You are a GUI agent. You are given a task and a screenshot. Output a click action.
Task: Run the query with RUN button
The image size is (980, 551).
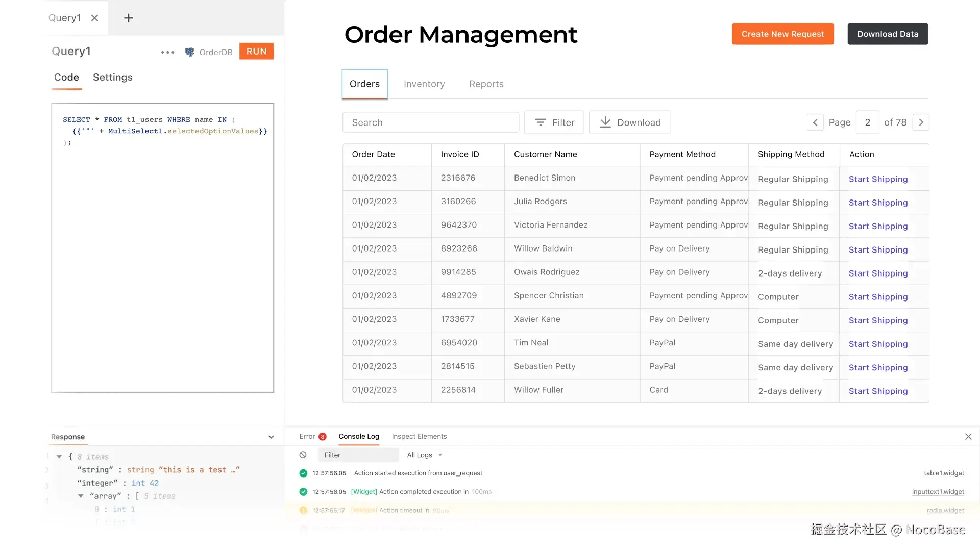256,52
